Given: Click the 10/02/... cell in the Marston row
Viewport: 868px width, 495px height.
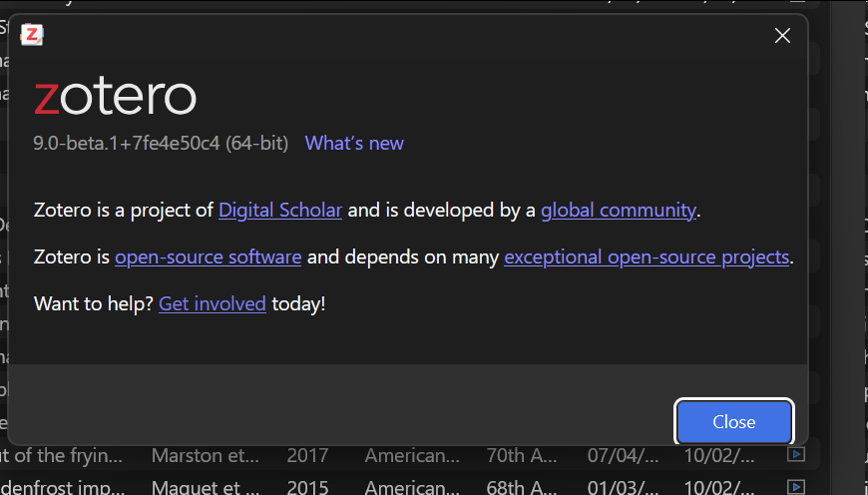Looking at the screenshot, I should pyautogui.click(x=719, y=456).
